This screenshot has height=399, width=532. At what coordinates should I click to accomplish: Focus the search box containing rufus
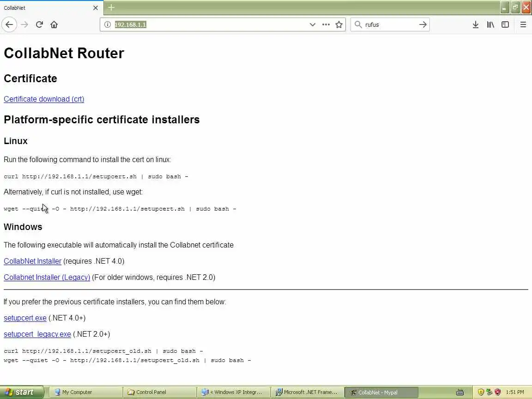point(390,24)
